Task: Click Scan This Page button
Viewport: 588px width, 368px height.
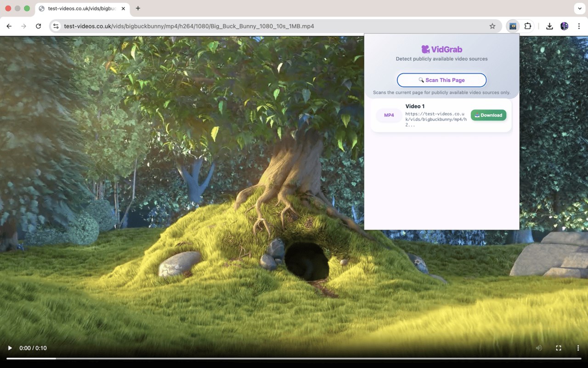Action: 441,80
